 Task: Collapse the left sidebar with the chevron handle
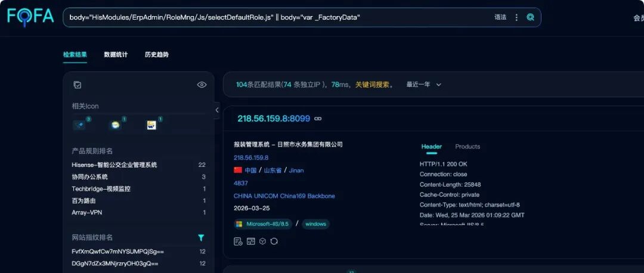[217, 110]
